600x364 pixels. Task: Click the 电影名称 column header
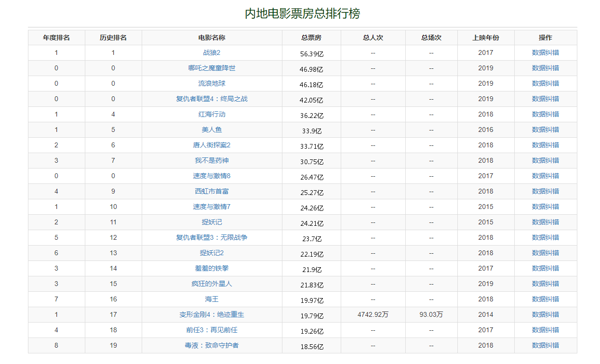212,38
